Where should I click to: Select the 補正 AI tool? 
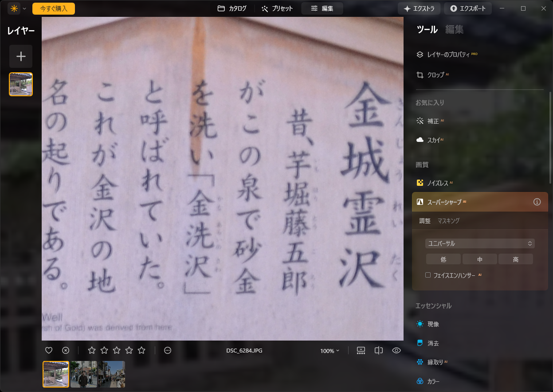point(434,120)
